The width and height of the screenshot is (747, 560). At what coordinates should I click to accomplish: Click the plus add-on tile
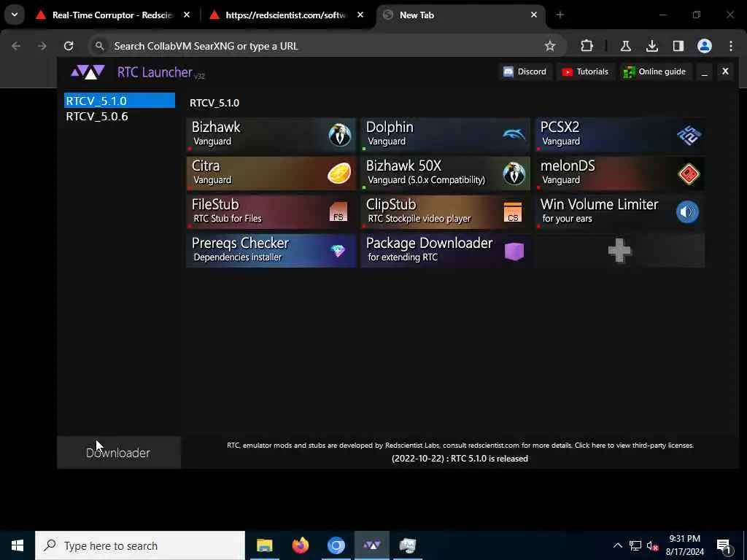[620, 251]
